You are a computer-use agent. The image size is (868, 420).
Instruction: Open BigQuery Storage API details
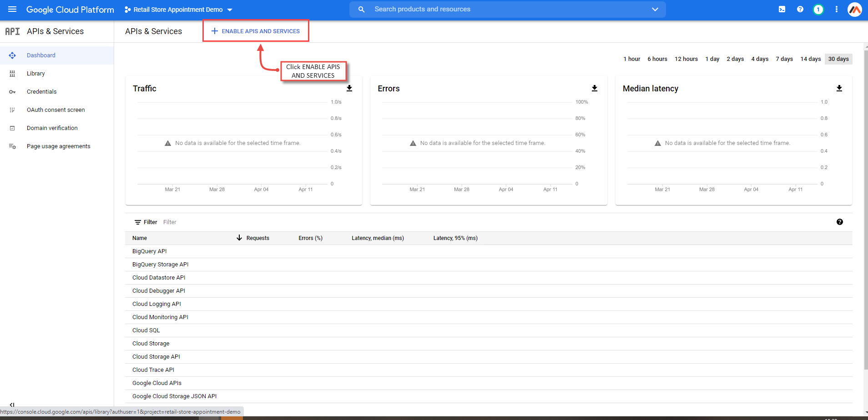[160, 265]
